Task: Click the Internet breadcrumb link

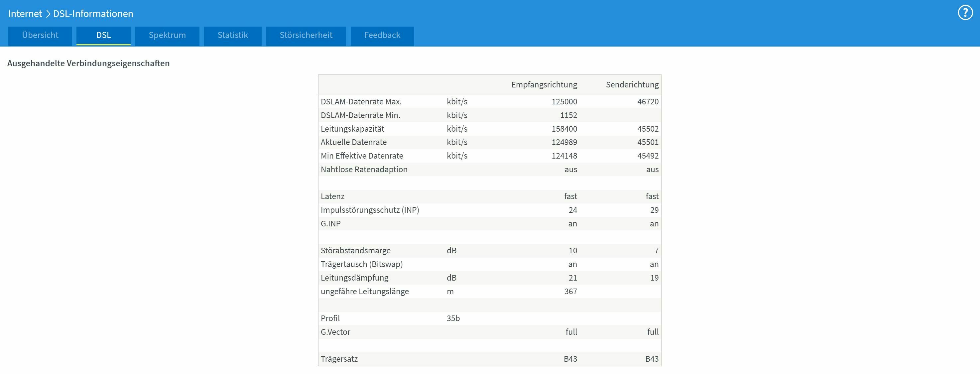Action: coord(25,14)
